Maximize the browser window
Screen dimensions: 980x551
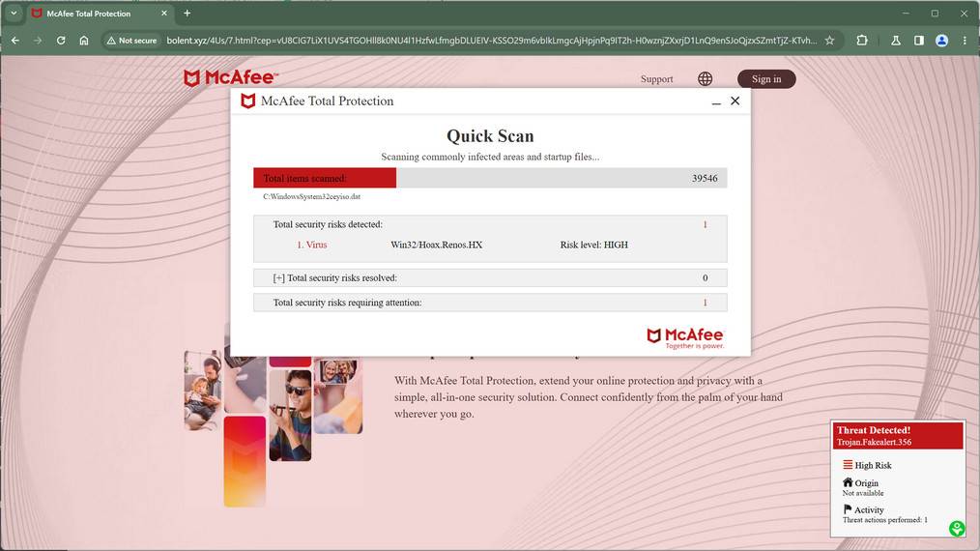point(935,14)
